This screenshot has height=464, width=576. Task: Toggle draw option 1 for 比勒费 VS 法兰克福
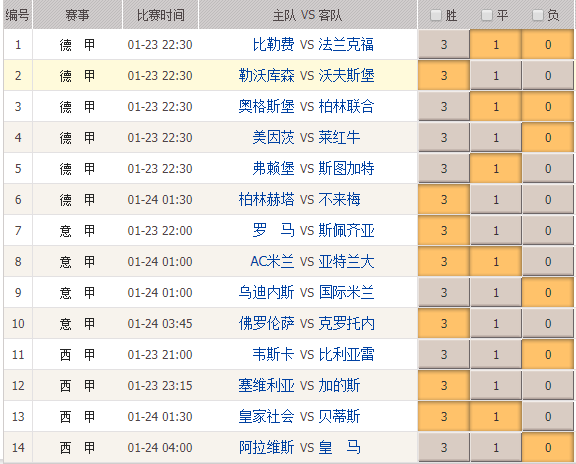[496, 44]
